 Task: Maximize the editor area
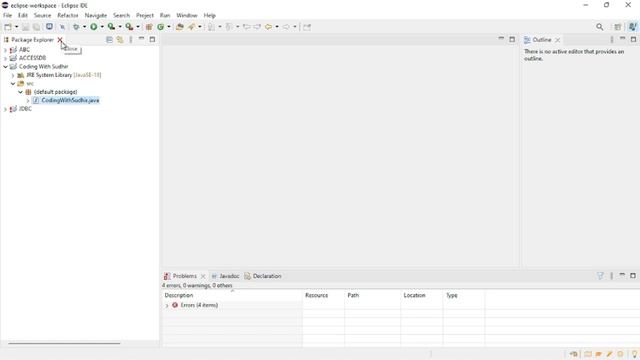pyautogui.click(x=512, y=40)
